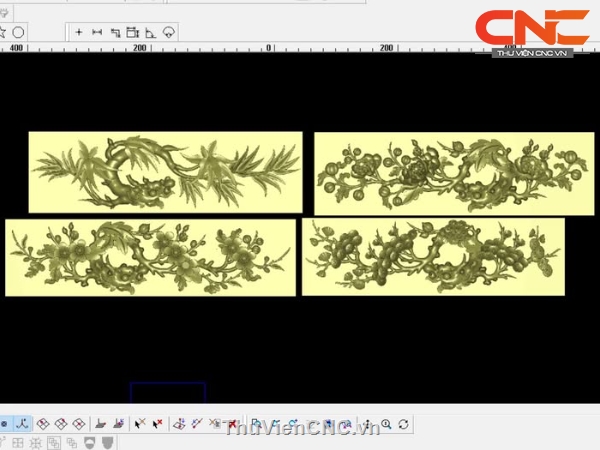
Task: Select the bottom-right grape relief panel
Action: (x=432, y=257)
